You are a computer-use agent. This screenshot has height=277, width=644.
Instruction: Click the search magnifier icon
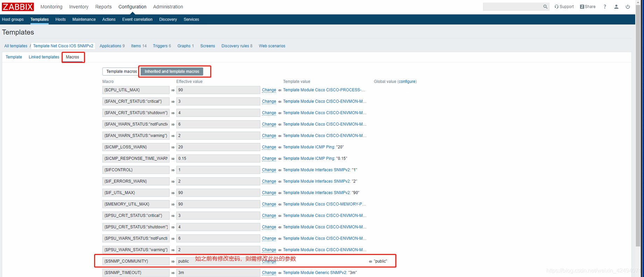[545, 7]
